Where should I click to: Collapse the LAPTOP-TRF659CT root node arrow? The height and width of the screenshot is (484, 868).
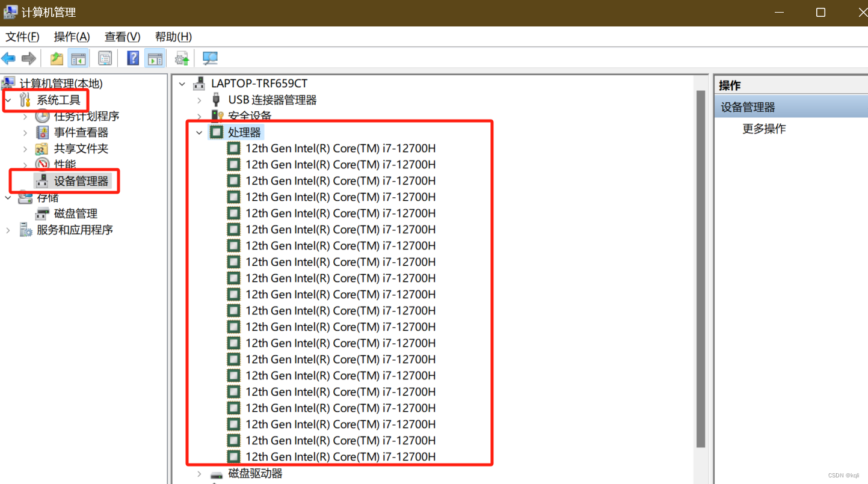tap(182, 84)
